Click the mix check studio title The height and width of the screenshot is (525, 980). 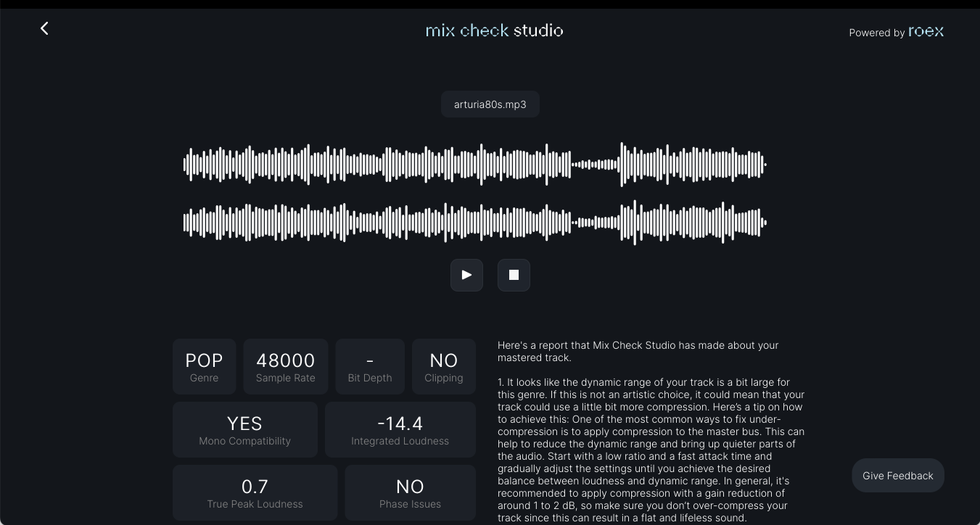[x=495, y=30]
